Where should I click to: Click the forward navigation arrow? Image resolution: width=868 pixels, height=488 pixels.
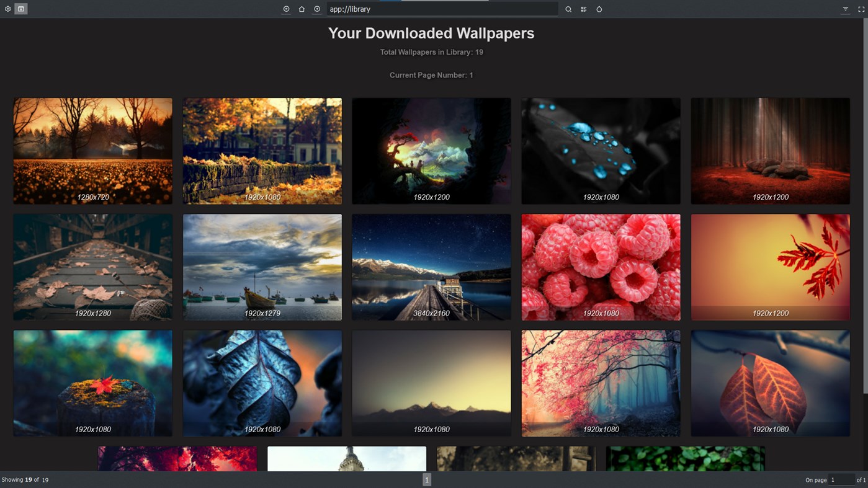(316, 9)
